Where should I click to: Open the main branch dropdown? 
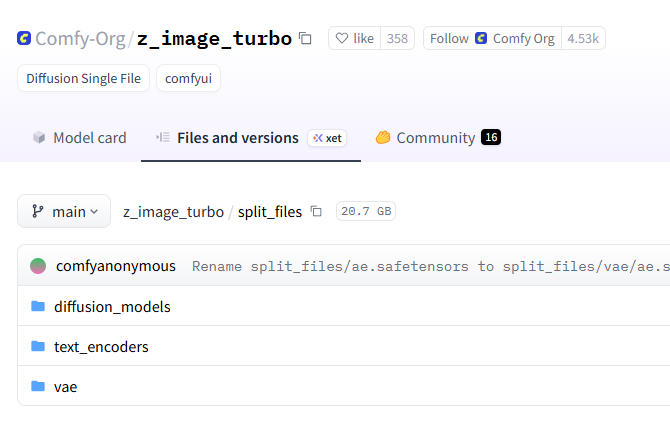pyautogui.click(x=64, y=211)
